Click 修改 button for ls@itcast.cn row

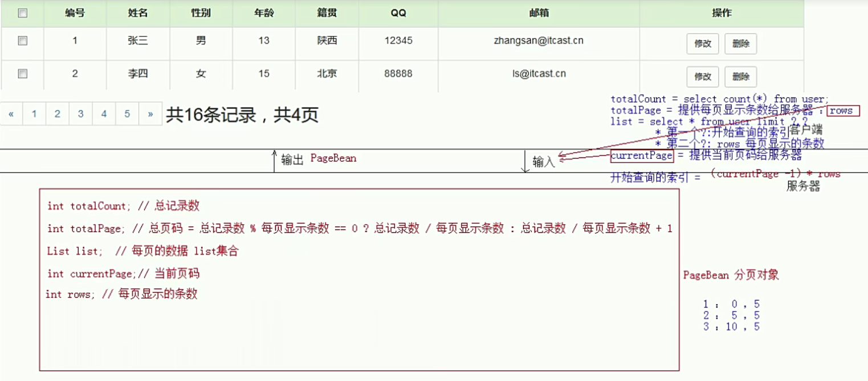coord(703,77)
